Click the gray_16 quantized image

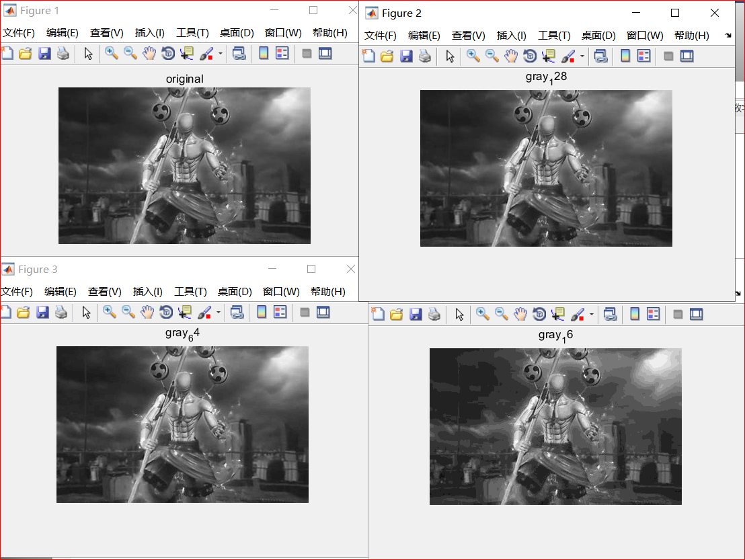(x=555, y=426)
